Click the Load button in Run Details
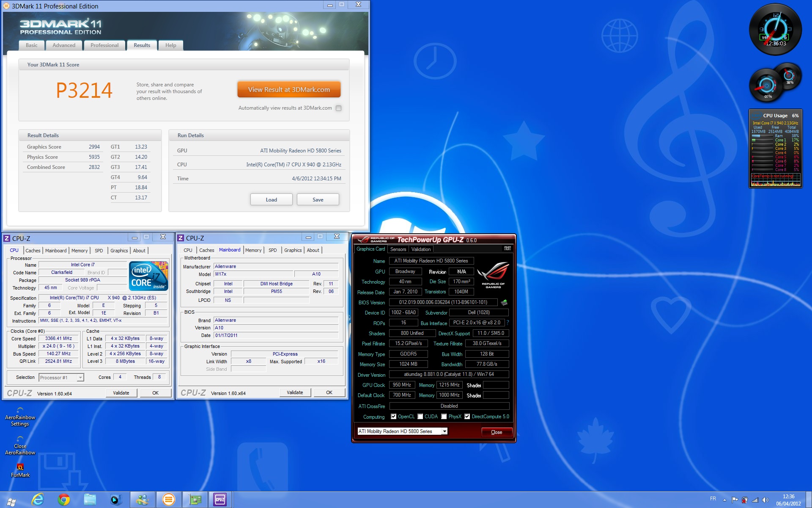The width and height of the screenshot is (812, 508). tap(272, 200)
